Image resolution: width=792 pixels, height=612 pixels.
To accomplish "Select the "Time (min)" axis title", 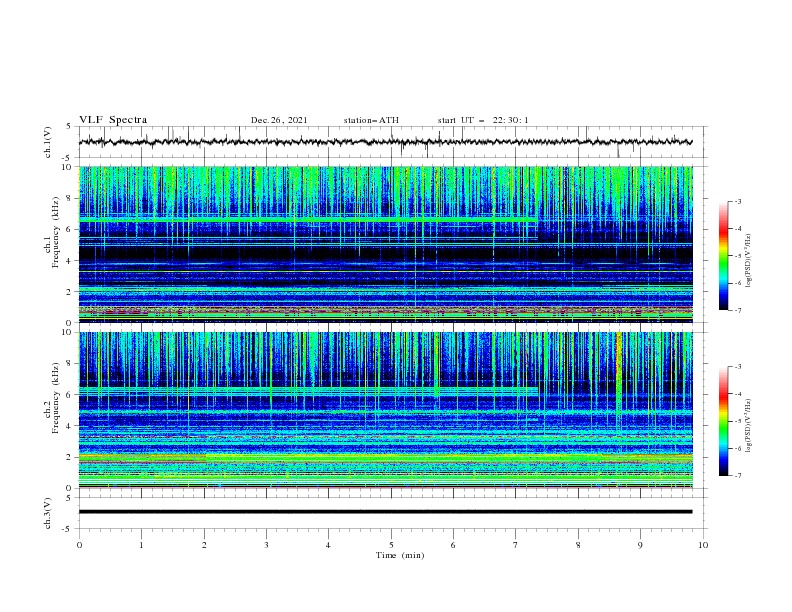I will pyautogui.click(x=400, y=555).
